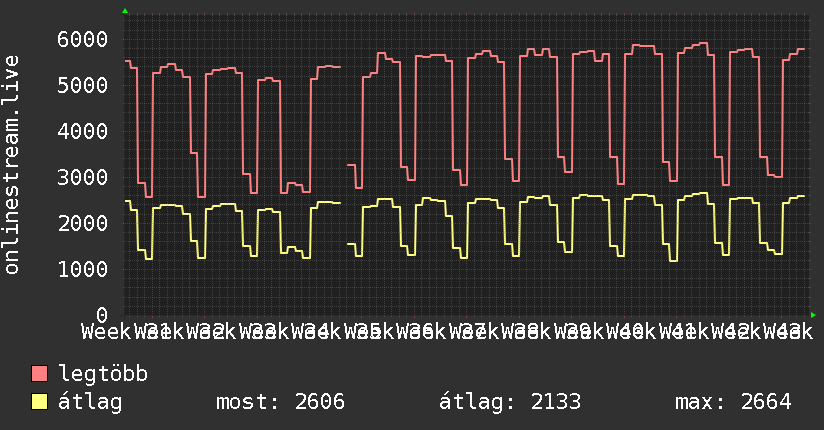Click the 3000 y-axis label
Viewport: 824px width, 430px height.
83,177
